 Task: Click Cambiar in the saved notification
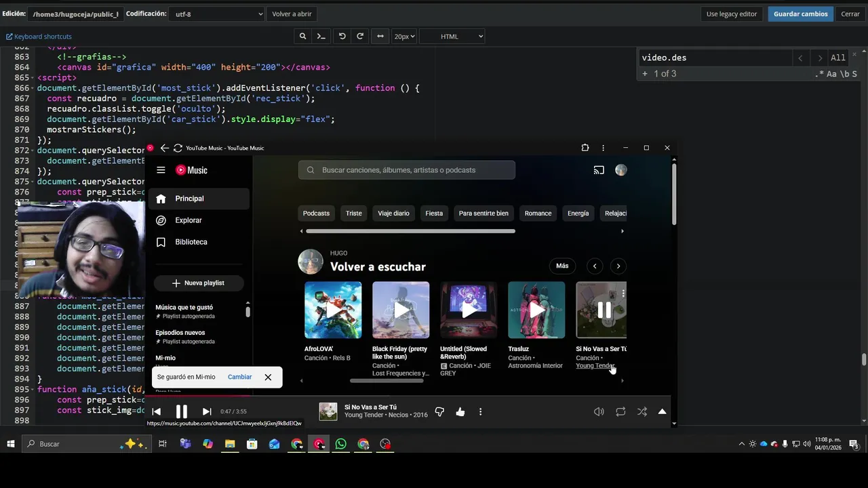pyautogui.click(x=239, y=377)
